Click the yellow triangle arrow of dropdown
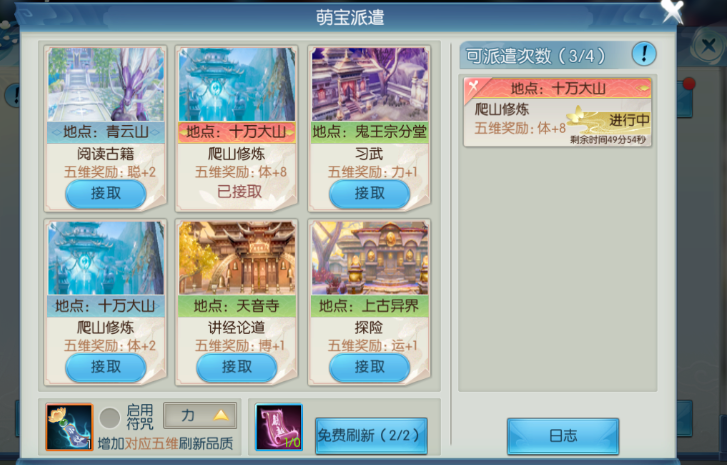Screen dimensions: 727x465 [221, 415]
